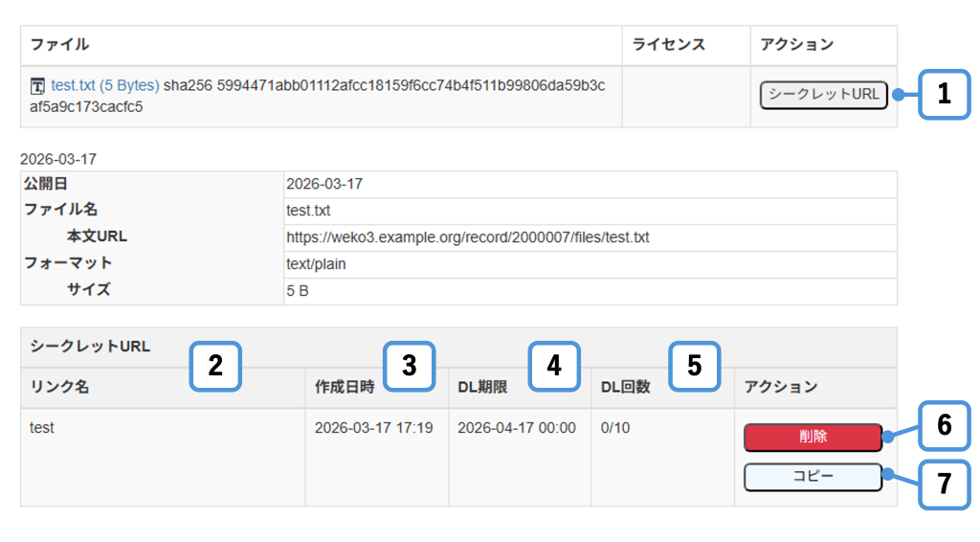The image size is (980, 542).
Task: Open the test.txt (5 Bytes) file link
Action: [x=105, y=85]
